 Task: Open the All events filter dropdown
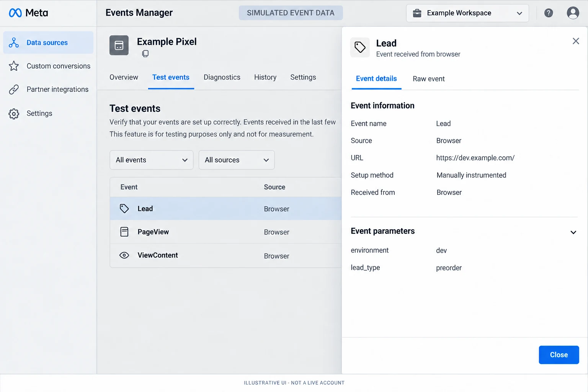click(152, 160)
